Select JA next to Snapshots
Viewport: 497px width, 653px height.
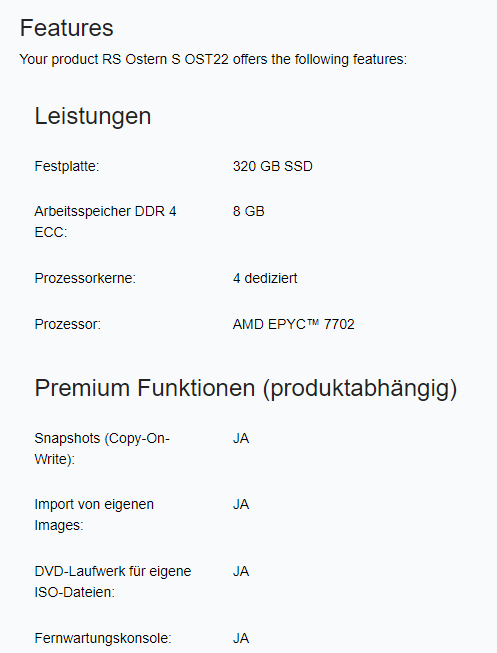coord(241,438)
